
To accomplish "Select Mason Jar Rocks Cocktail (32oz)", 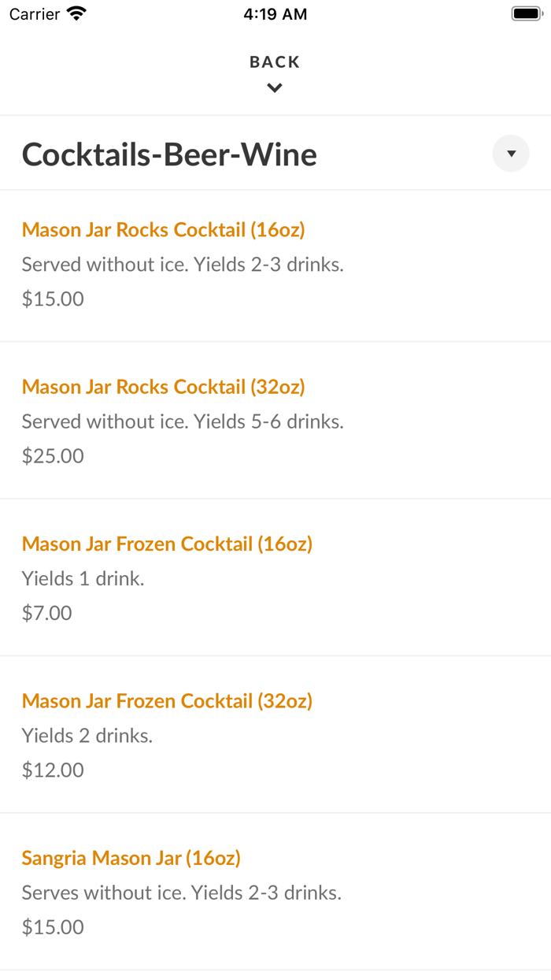I will coord(164,387).
